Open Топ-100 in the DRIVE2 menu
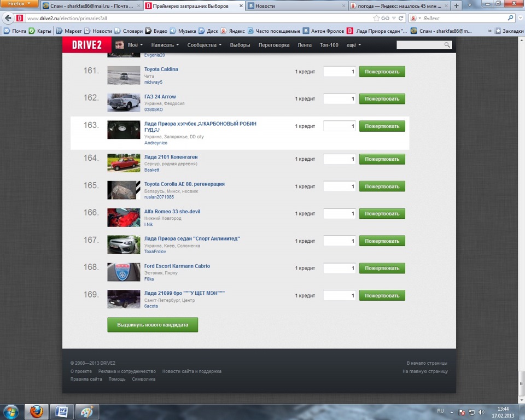This screenshot has width=525, height=420. click(x=329, y=45)
